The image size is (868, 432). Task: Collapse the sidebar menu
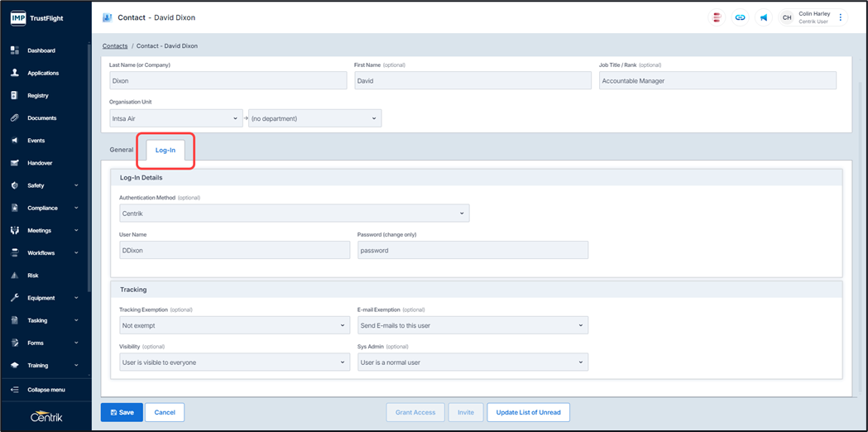coord(46,390)
